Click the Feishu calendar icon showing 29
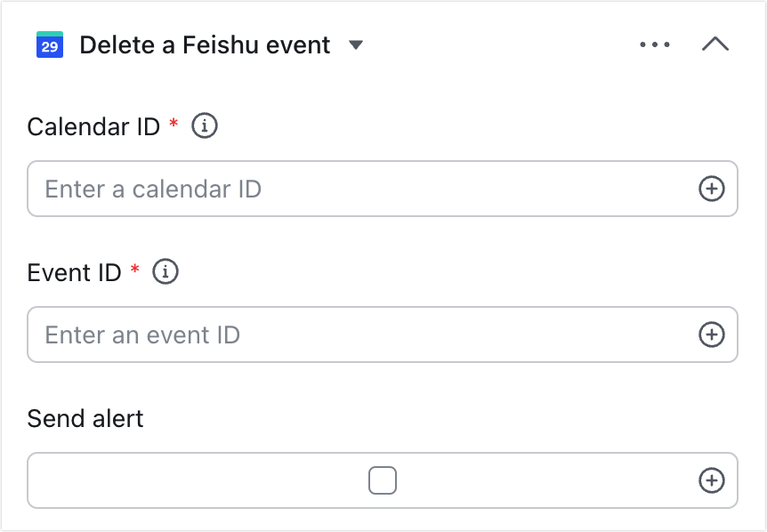This screenshot has width=767, height=532. point(50,44)
